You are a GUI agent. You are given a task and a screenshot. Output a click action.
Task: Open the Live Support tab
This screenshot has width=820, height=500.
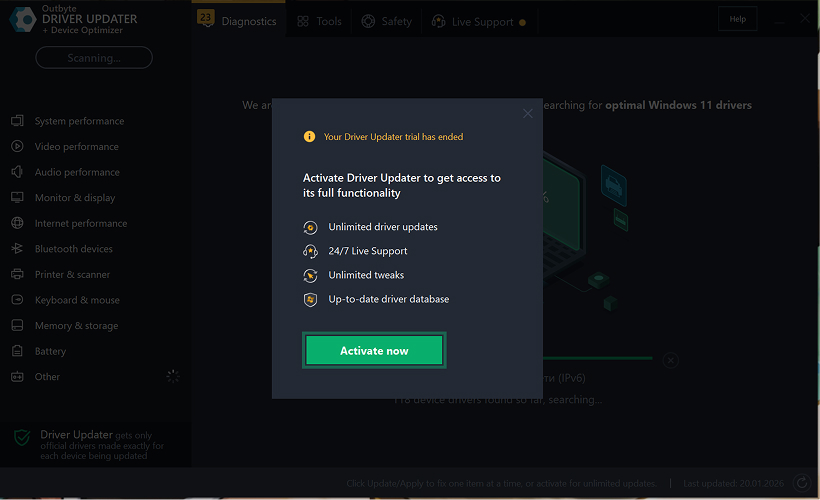coord(478,21)
